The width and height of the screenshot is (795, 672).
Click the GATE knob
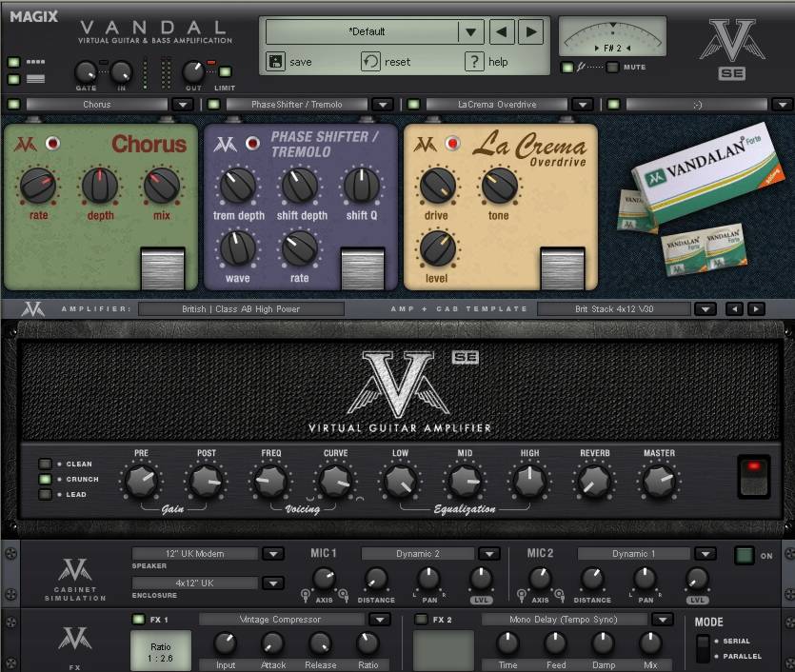(86, 72)
